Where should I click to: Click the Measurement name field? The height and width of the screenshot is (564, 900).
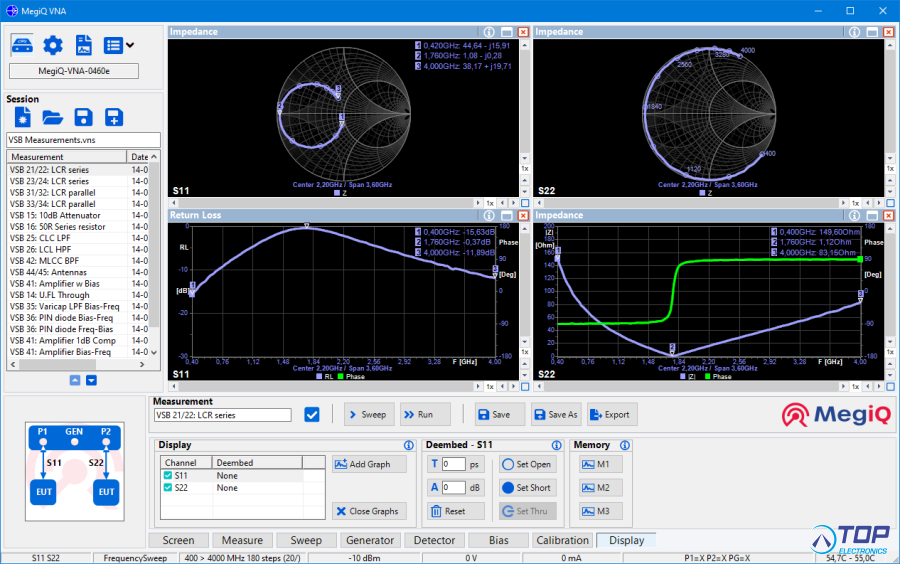[223, 415]
